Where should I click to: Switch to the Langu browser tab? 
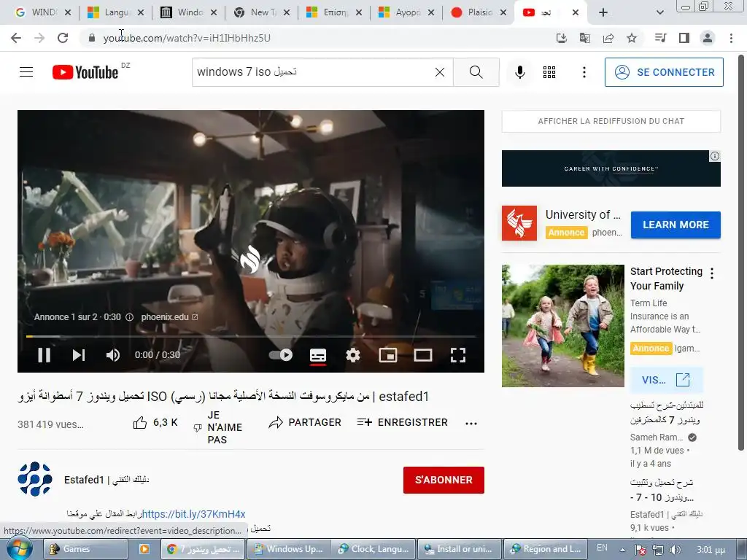click(115, 12)
